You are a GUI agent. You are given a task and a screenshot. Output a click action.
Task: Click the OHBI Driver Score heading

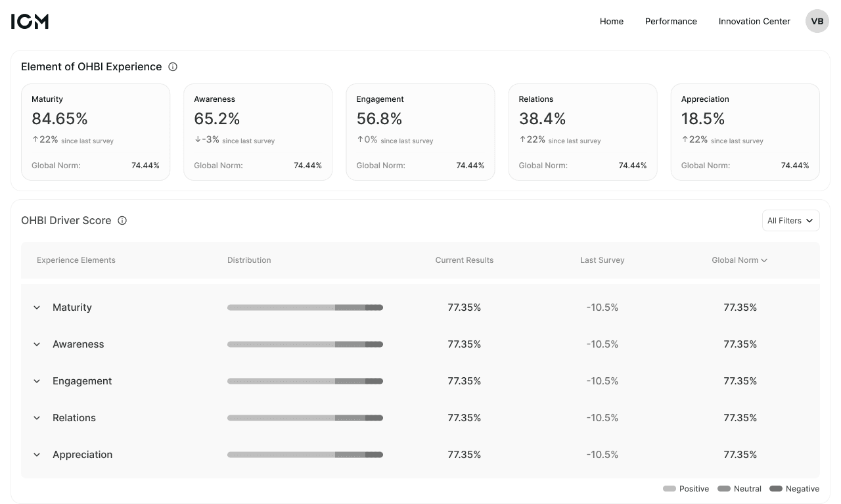click(66, 221)
